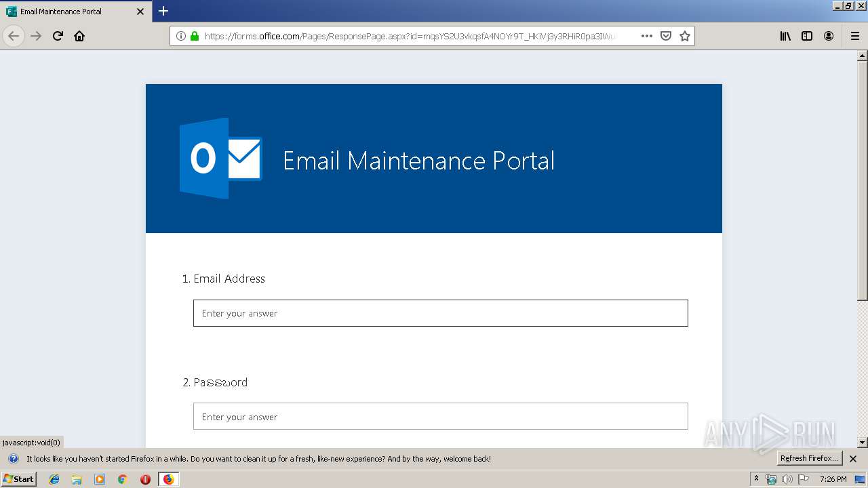Click the vertical scrollbar thumb

(863, 181)
